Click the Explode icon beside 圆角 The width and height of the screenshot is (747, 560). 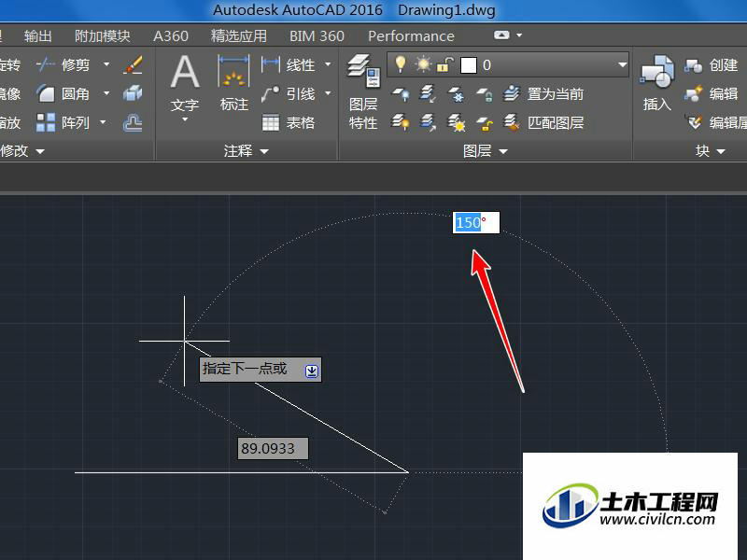(x=133, y=94)
